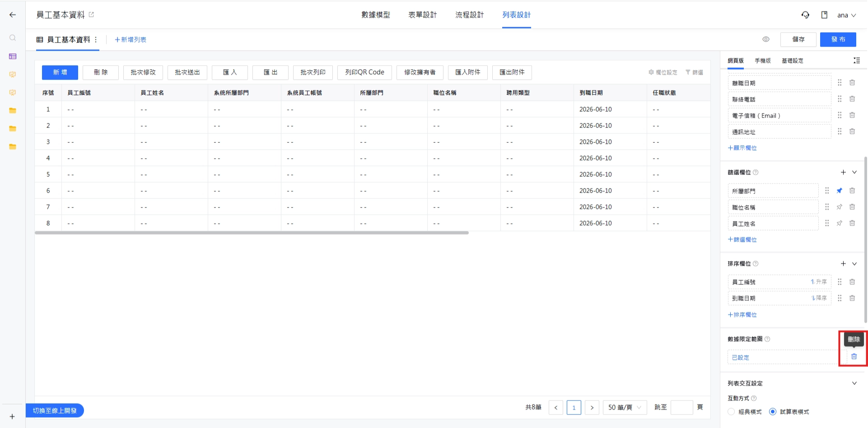Delete the 通訊地址 display field
868x428 pixels.
(x=852, y=132)
